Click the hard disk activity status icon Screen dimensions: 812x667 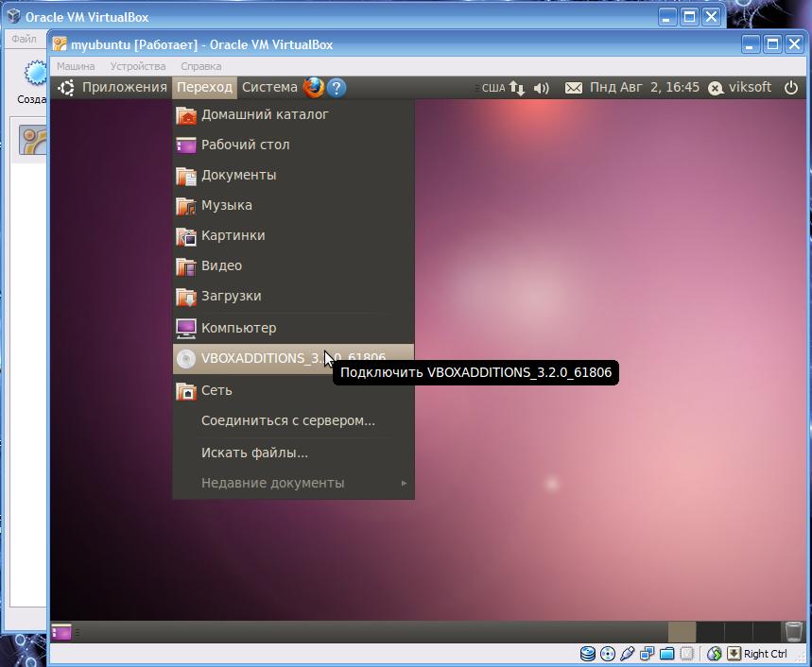click(588, 654)
